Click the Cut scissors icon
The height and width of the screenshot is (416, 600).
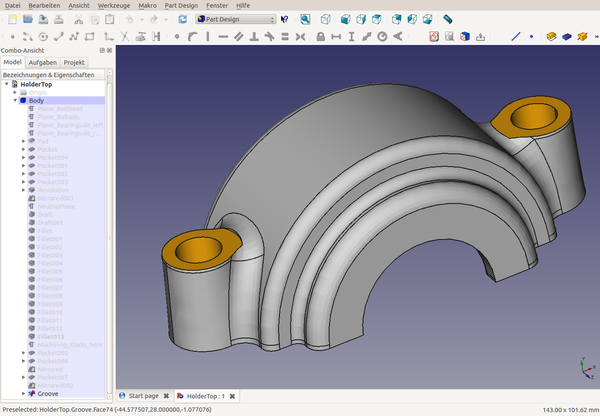click(x=79, y=19)
